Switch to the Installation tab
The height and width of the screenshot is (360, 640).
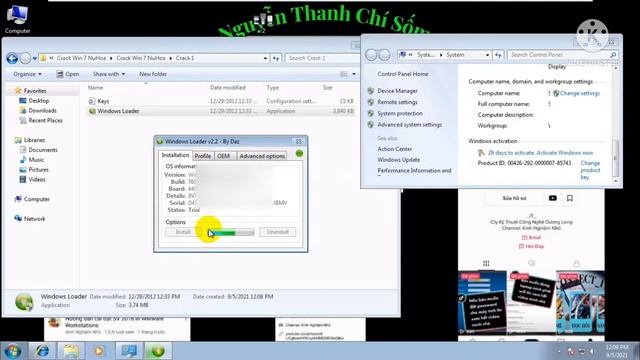175,155
